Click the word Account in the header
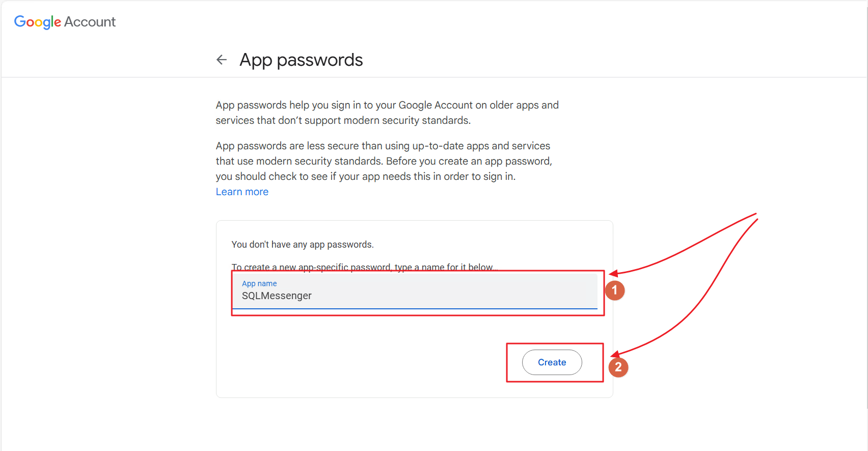868x451 pixels. [90, 22]
